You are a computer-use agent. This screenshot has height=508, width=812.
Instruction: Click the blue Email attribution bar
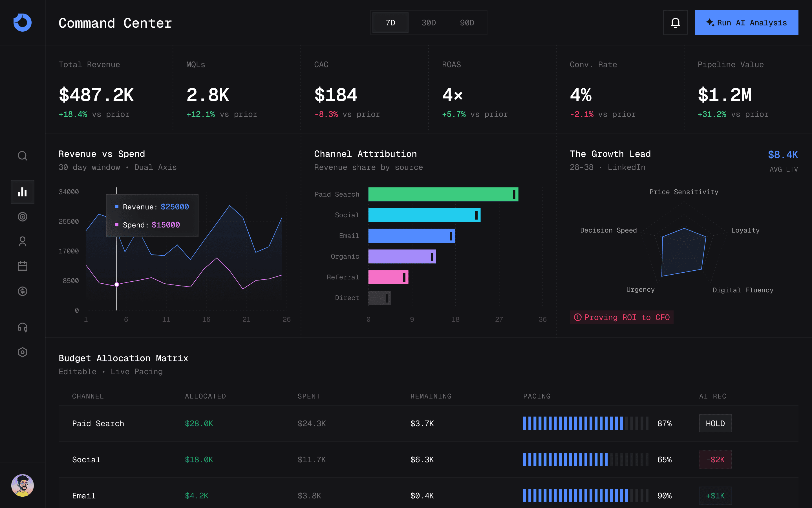tap(412, 236)
